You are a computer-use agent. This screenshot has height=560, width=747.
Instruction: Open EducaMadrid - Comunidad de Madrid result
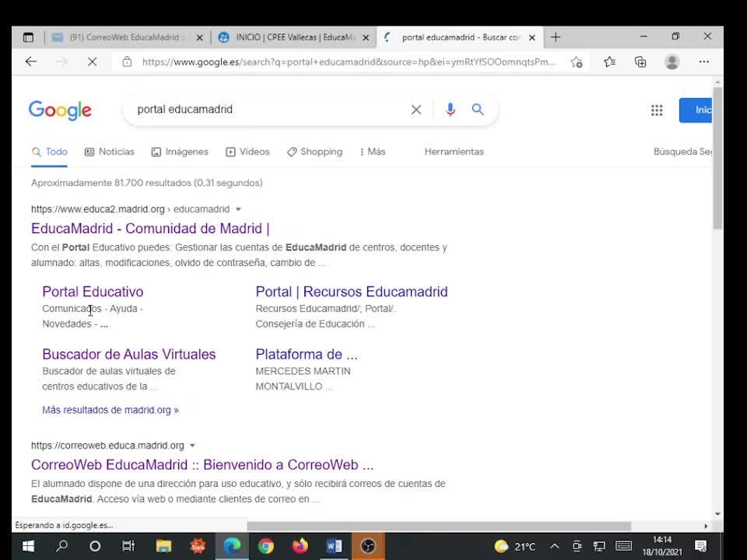(150, 229)
